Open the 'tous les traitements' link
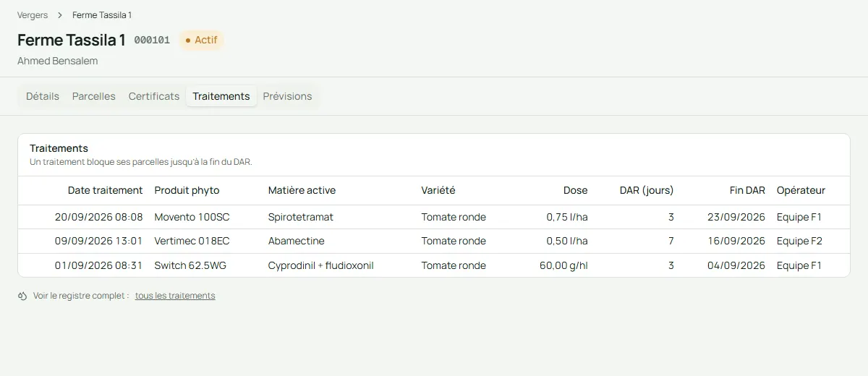868x376 pixels. [x=175, y=296]
